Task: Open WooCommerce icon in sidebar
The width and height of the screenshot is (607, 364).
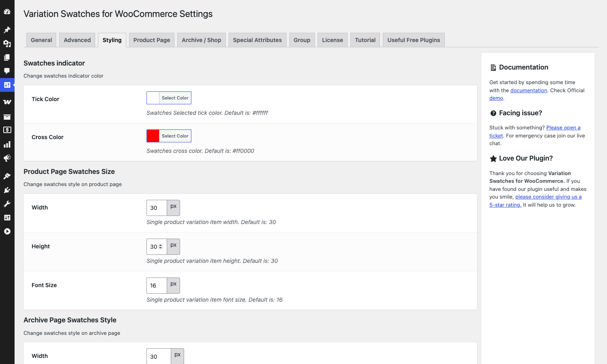Action: pos(7,102)
